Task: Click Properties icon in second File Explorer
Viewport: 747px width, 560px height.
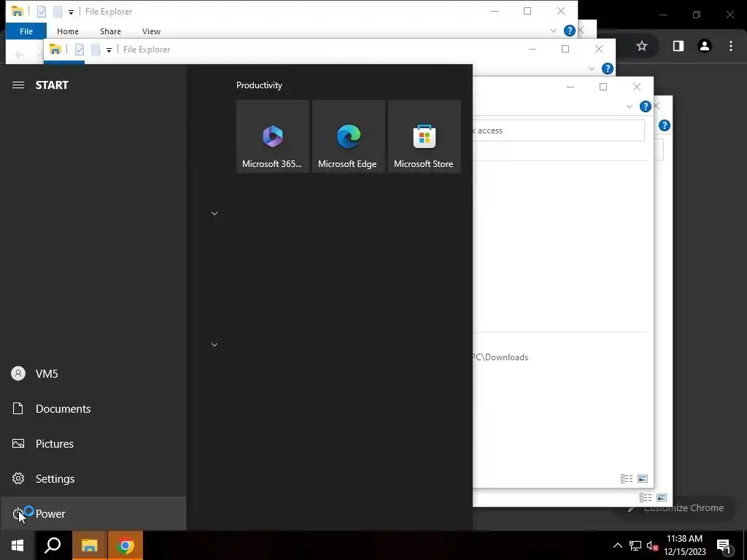Action: (80, 50)
